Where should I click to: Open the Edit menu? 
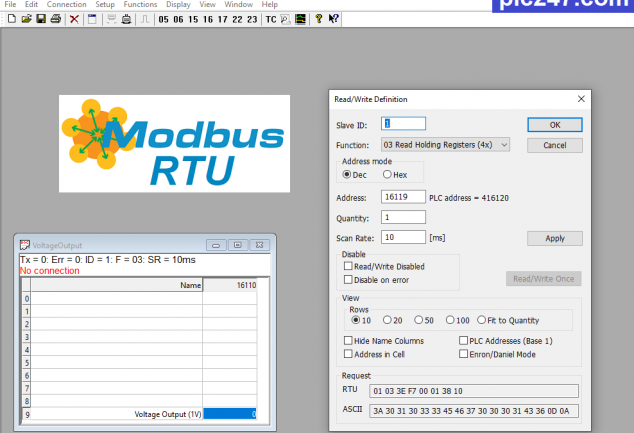click(31, 4)
